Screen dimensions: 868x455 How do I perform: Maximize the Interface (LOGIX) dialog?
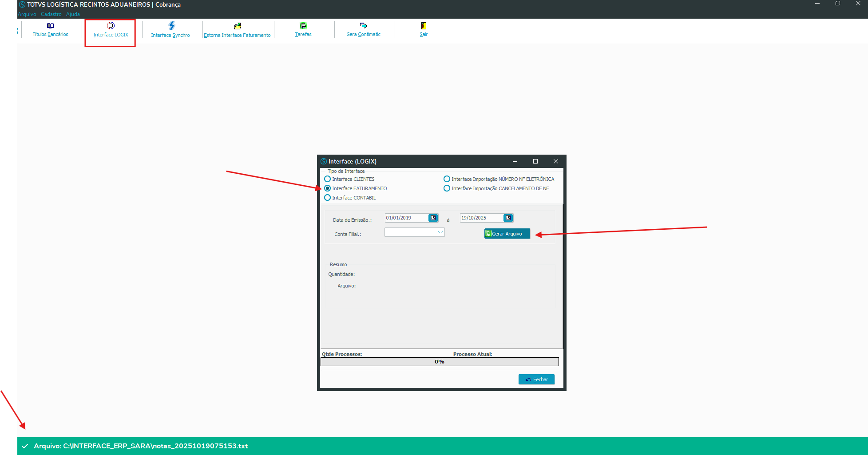[535, 161]
